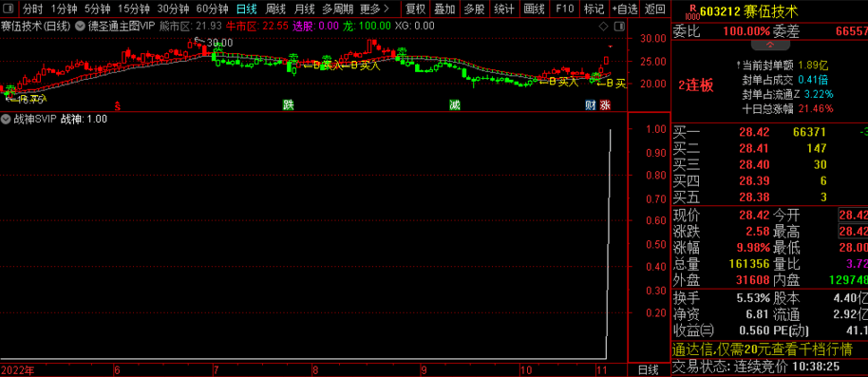This screenshot has height=377, width=868.
Task: Select the 日线 daily period tab
Action: (246, 9)
